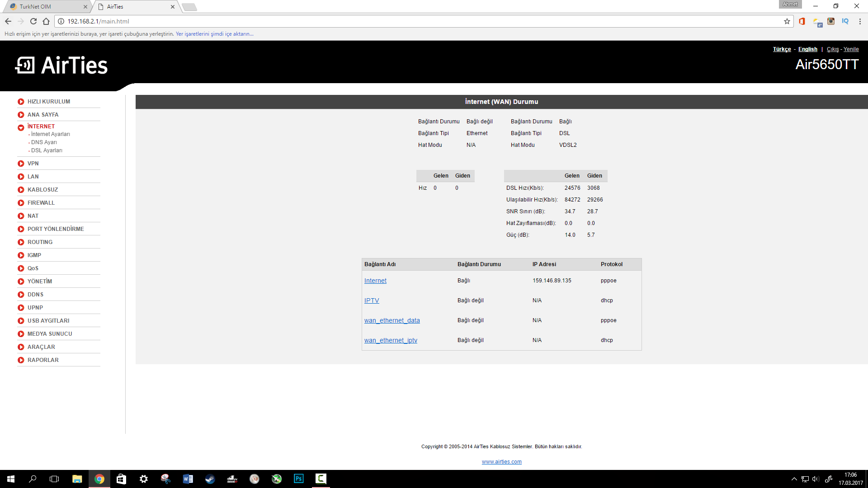Close the TurkNet OIM browser tab

pyautogui.click(x=85, y=7)
